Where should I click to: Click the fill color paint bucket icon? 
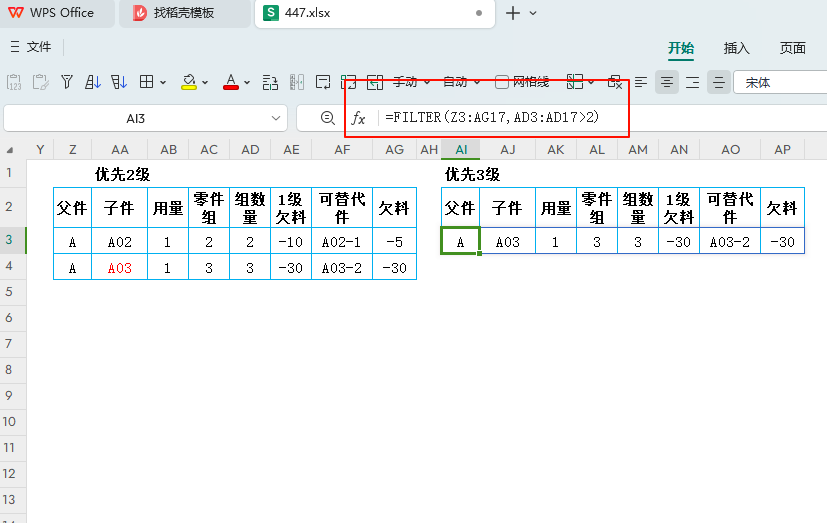point(188,82)
